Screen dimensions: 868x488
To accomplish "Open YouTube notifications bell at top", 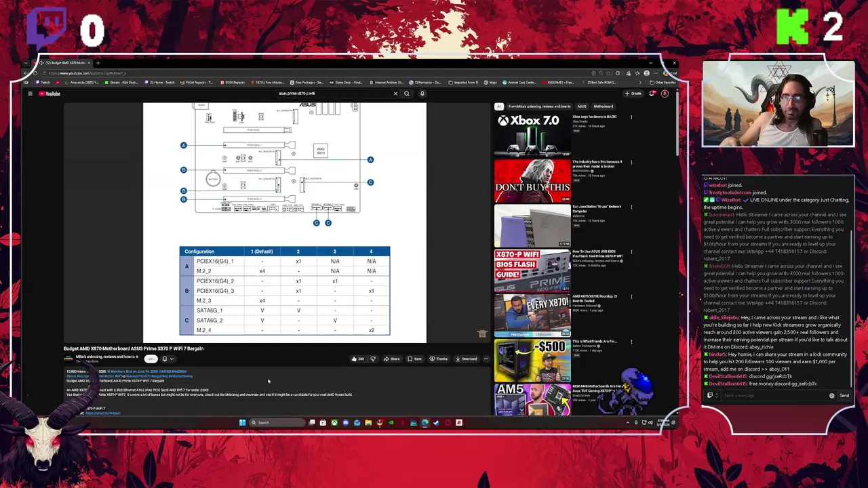I will click(652, 94).
